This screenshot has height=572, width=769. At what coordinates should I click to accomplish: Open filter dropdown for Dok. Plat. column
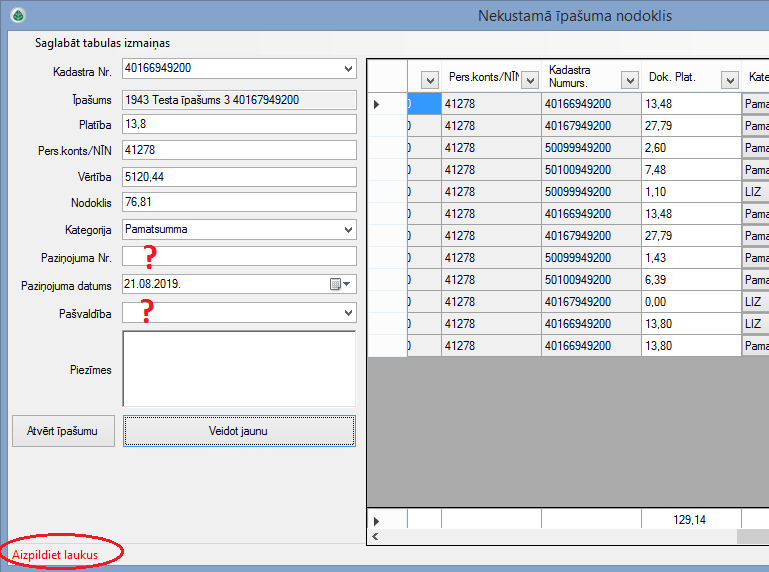[x=730, y=79]
